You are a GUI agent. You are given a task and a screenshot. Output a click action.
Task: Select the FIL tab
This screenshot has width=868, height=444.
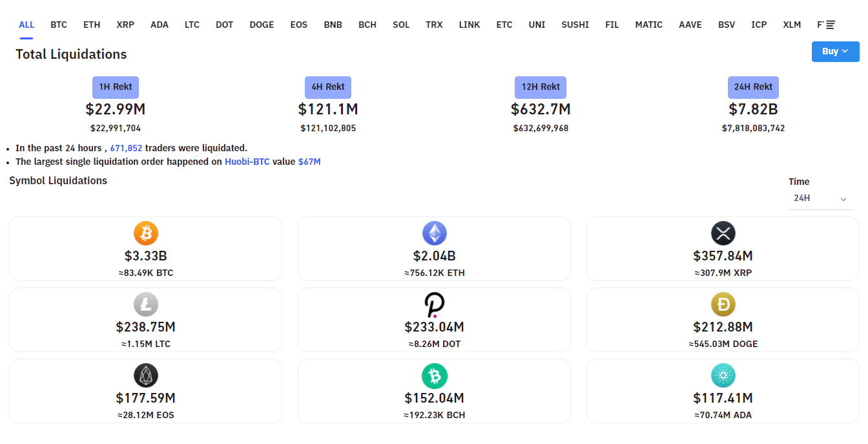click(612, 25)
